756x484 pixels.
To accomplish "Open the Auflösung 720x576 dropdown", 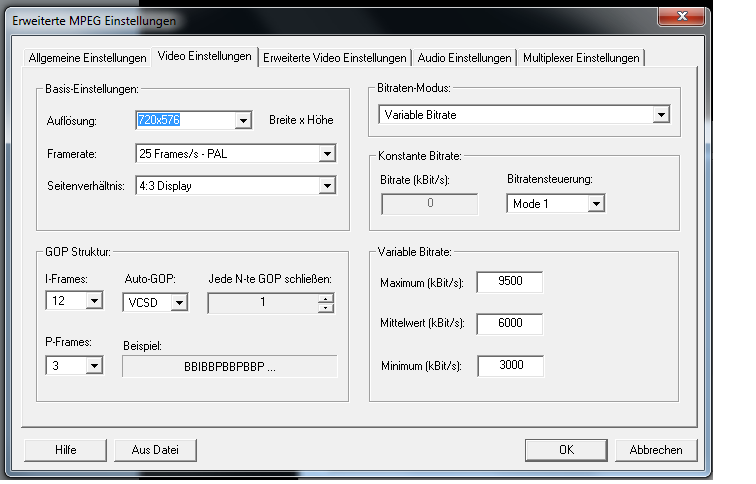I will 243,120.
